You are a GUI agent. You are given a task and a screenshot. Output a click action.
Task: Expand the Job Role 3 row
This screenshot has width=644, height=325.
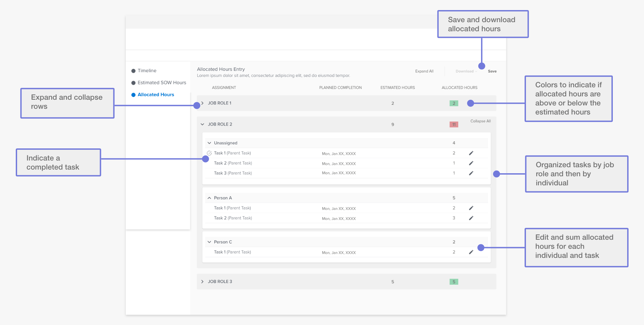(x=202, y=282)
